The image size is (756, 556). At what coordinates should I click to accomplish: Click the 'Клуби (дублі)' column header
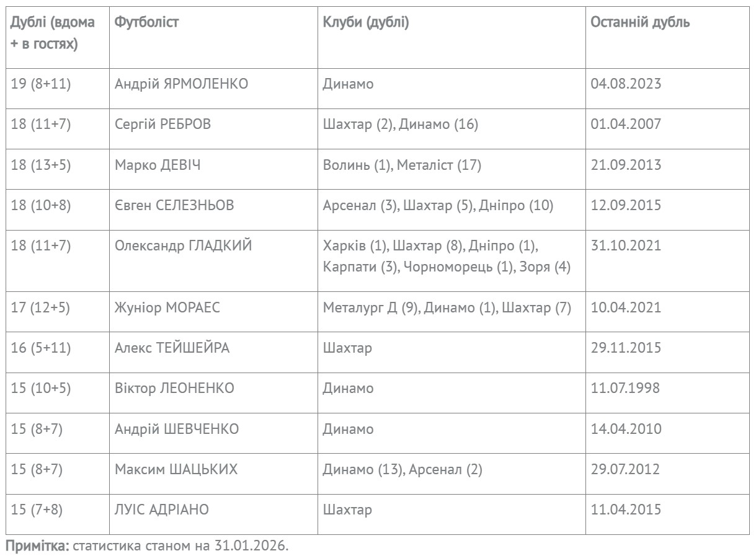366,22
